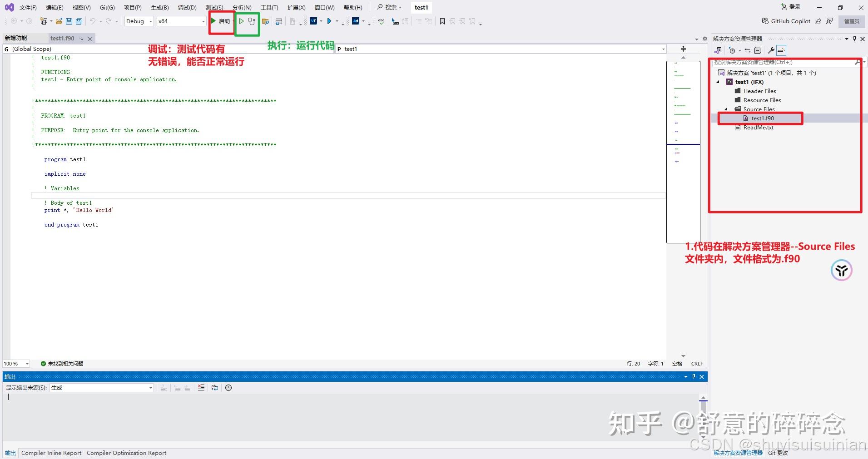Click the Collapse All icon in Solution Explorer
This screenshot has width=868, height=459.
(758, 50)
